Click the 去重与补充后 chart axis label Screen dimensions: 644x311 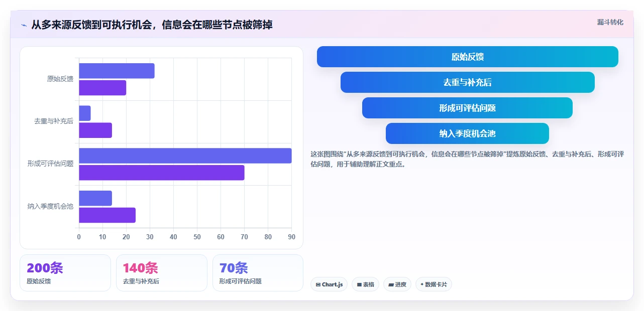tap(54, 121)
